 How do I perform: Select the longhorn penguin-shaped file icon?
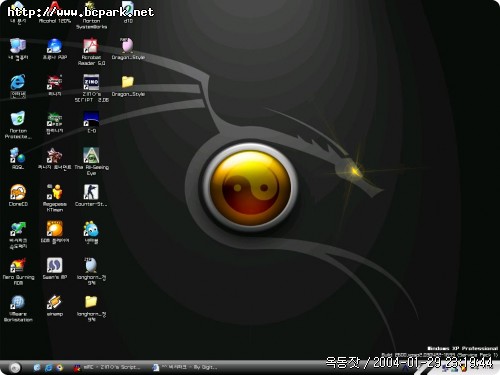point(91,271)
